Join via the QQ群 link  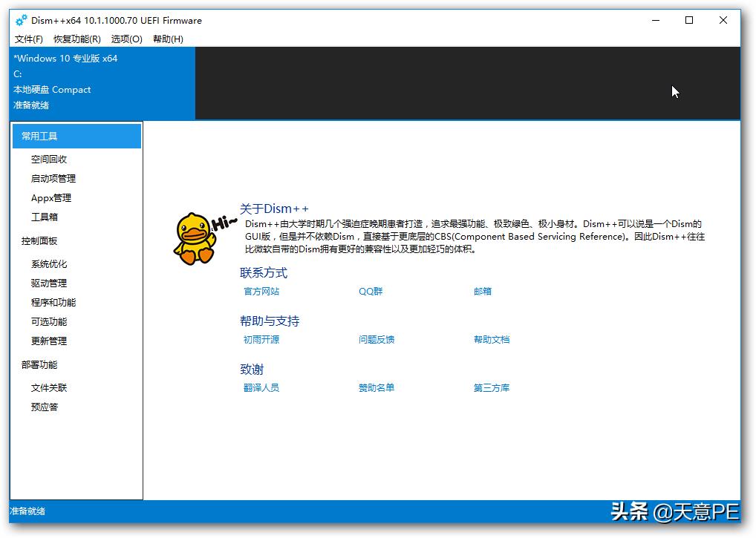(x=369, y=291)
